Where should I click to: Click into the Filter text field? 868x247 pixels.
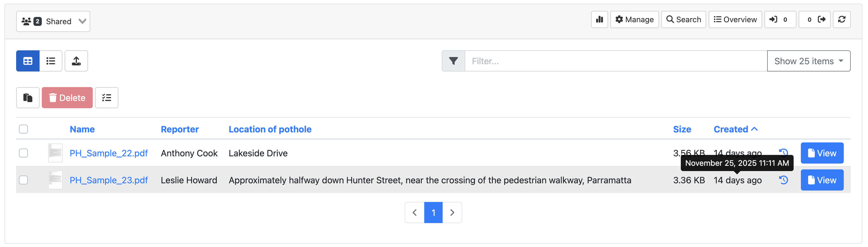pyautogui.click(x=615, y=61)
